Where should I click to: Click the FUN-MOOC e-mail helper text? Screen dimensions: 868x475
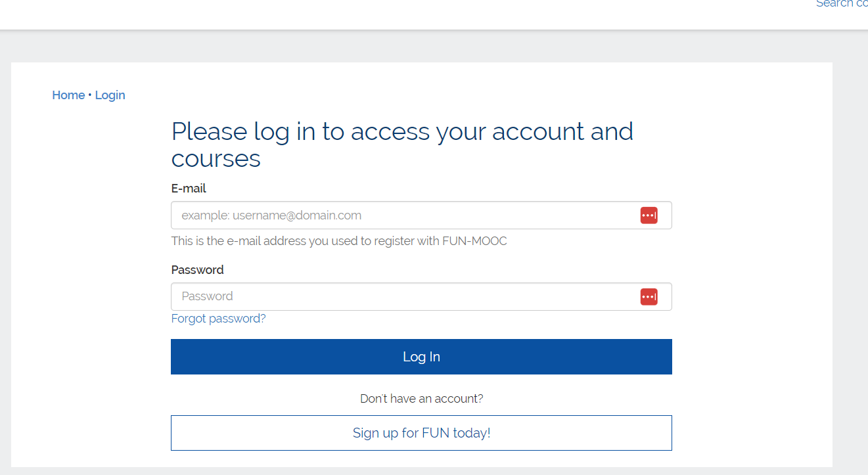coord(339,241)
